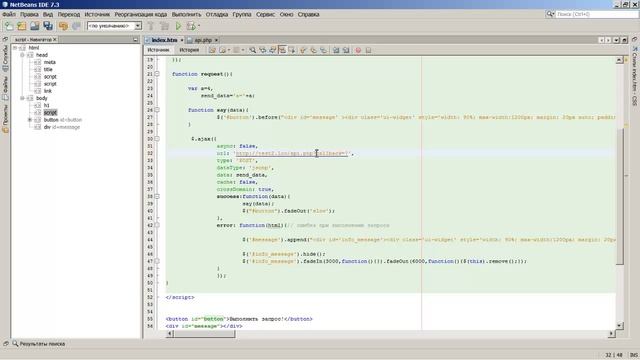Minimize the Navigator panel

pyautogui.click(x=136, y=40)
